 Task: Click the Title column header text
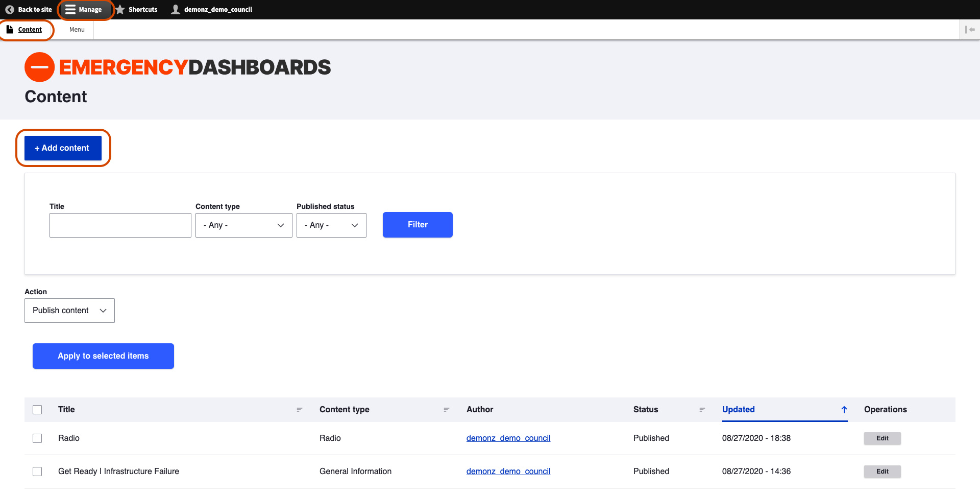click(x=66, y=410)
